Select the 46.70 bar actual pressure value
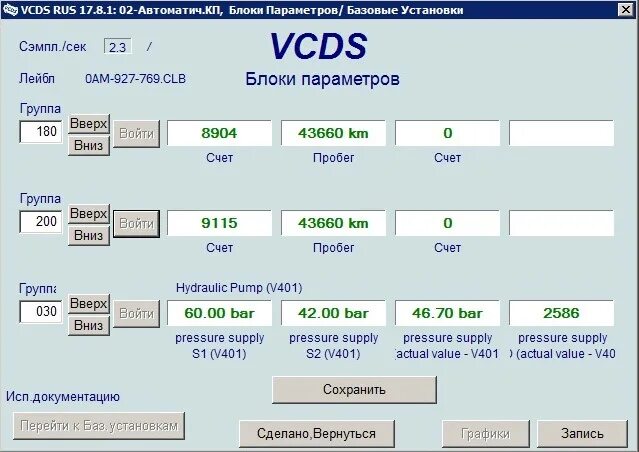This screenshot has width=639, height=452. (447, 313)
